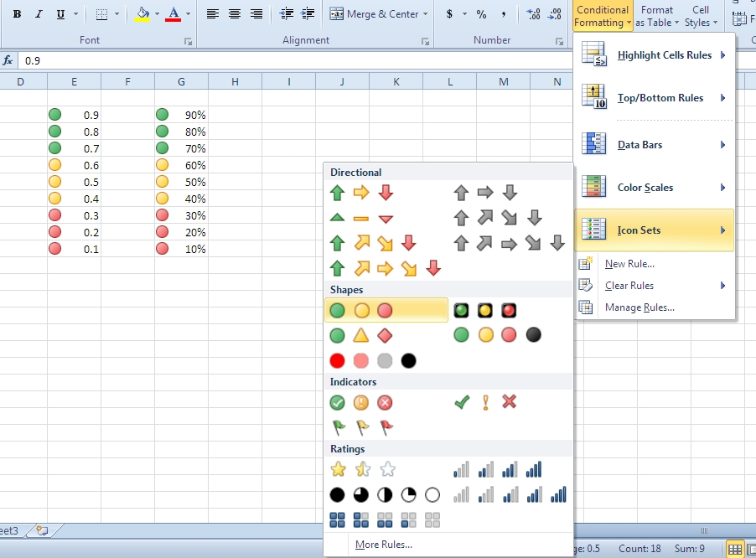This screenshot has height=558, width=756.
Task: Center text horizontally
Action: tap(235, 14)
